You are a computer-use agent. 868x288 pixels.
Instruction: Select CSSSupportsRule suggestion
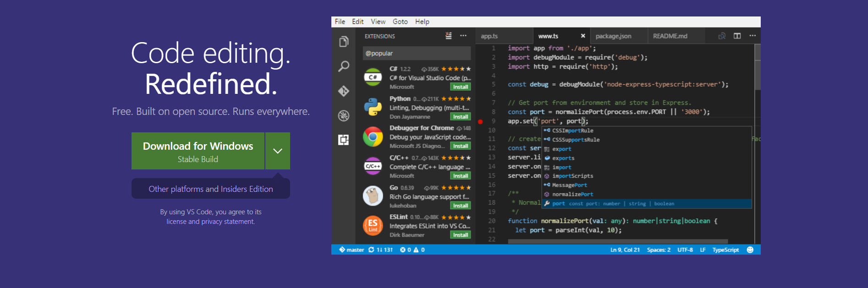click(647, 140)
